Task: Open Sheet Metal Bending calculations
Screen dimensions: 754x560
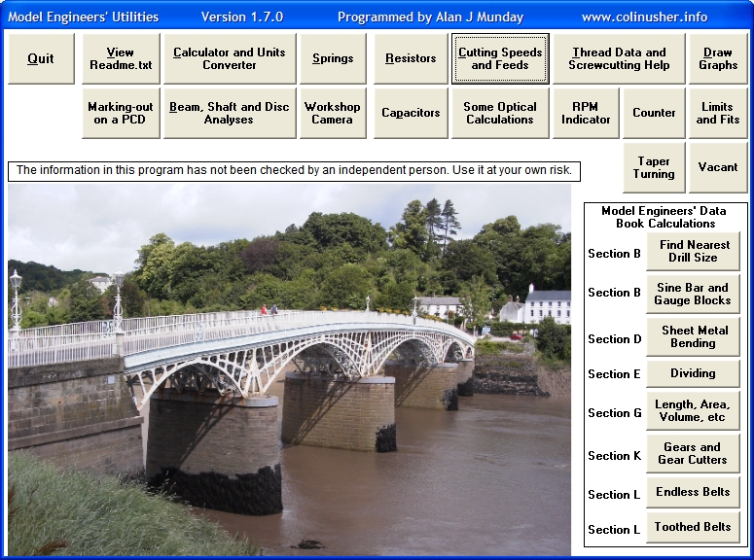Action: pos(693,337)
